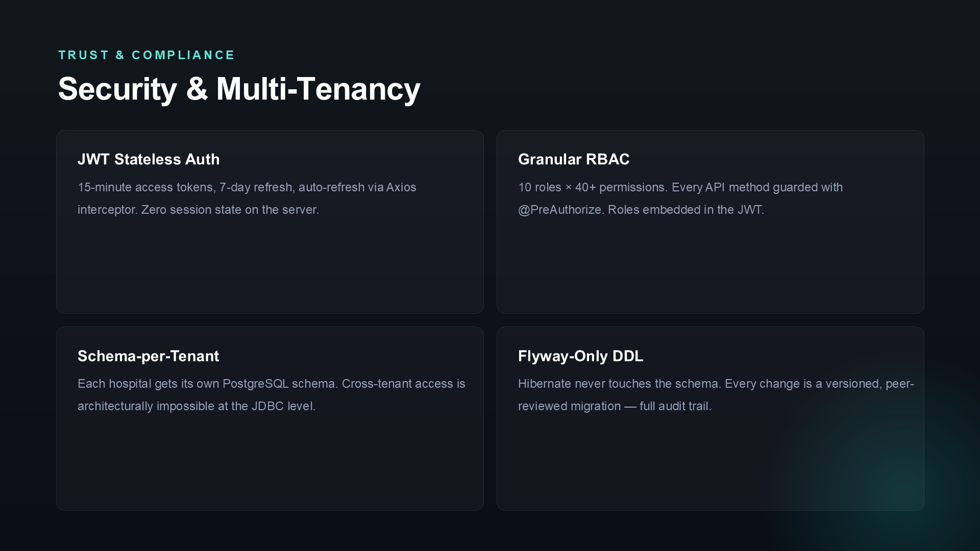Click the interceptor zero session state line
Image resolution: width=980 pixels, height=551 pixels.
click(x=198, y=210)
